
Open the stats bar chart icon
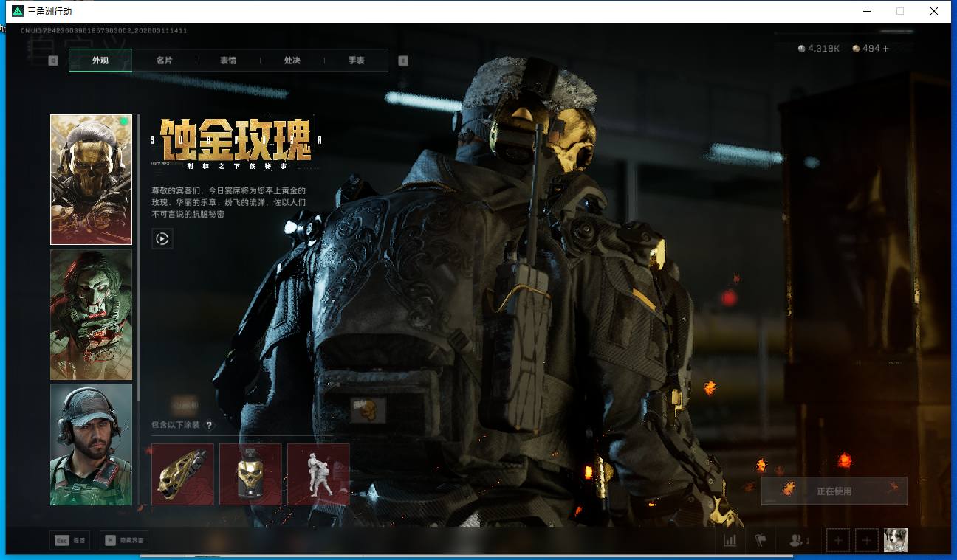point(730,541)
